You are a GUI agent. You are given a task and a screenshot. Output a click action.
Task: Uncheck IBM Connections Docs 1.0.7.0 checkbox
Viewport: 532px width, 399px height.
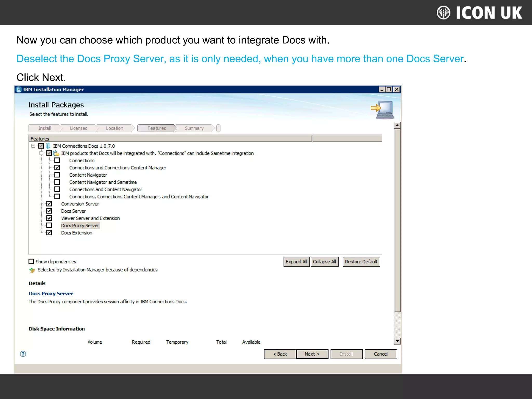pyautogui.click(x=41, y=146)
